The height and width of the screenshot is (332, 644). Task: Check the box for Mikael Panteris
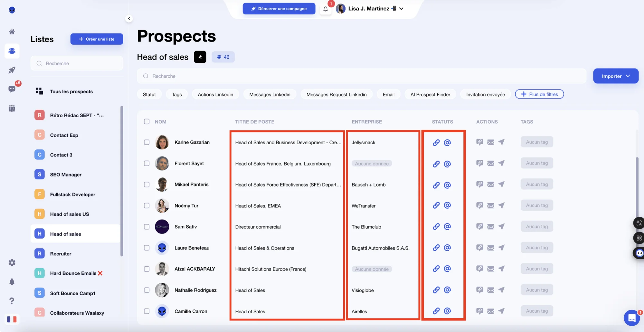pyautogui.click(x=147, y=185)
